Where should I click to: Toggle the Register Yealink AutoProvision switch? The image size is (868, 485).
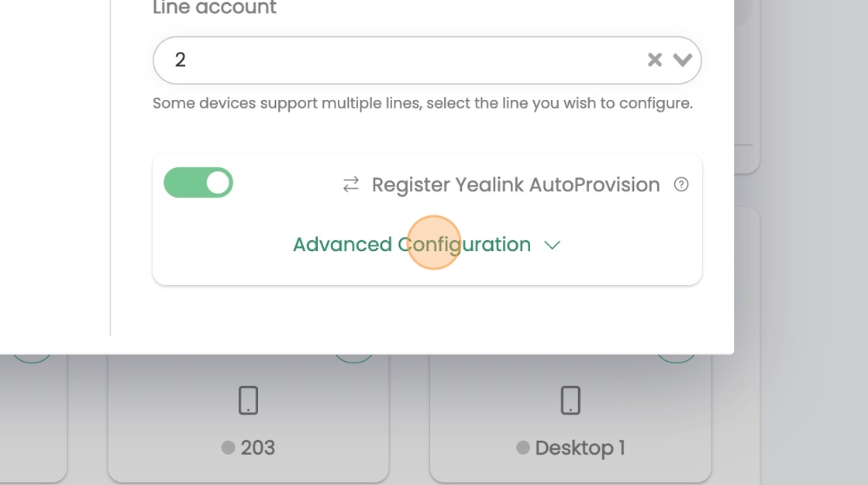pyautogui.click(x=198, y=183)
